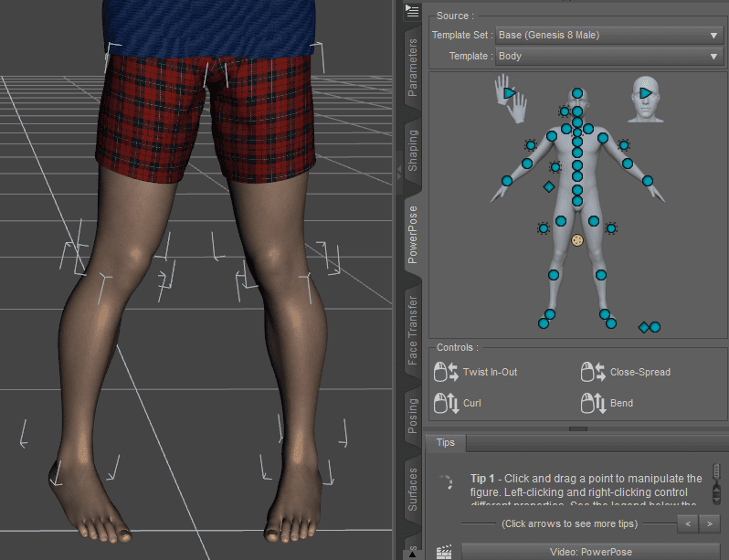Screen dimensions: 729x560
Task: Select the PowerPose tab
Action: point(412,235)
